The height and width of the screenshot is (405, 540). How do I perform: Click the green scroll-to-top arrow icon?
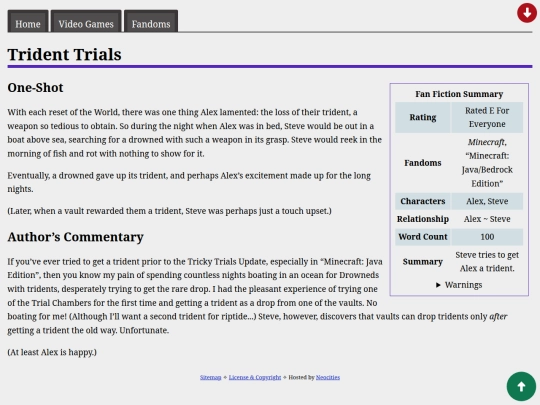pos(521,386)
